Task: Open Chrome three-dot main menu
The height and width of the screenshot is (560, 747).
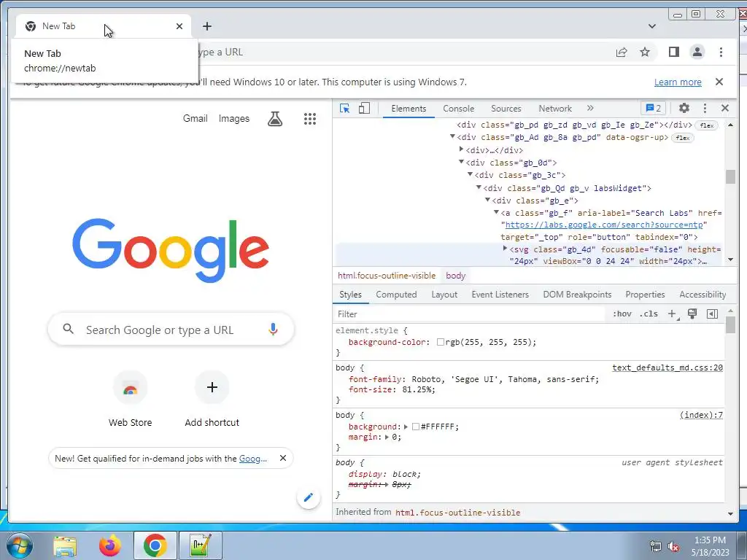Action: click(x=721, y=52)
